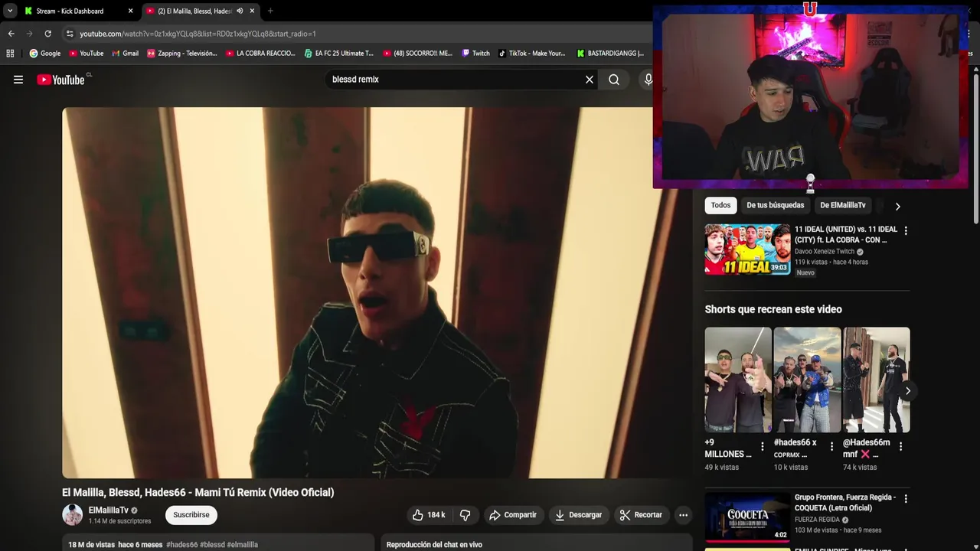Show more filter chips with right arrow
The image size is (980, 551).
[897, 206]
